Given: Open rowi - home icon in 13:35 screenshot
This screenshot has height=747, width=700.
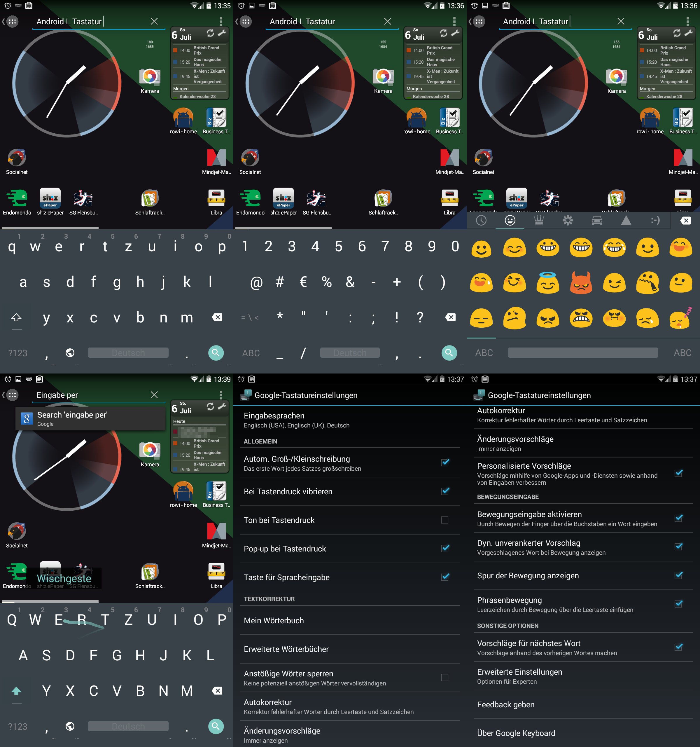Looking at the screenshot, I should coord(183,121).
